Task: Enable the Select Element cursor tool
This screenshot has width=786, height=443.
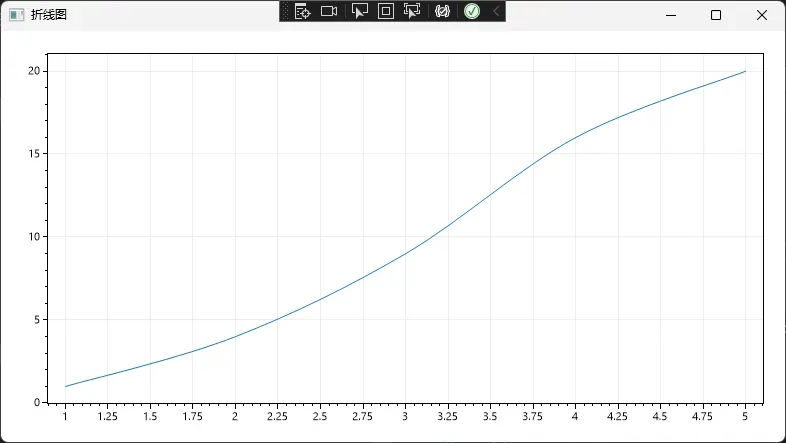Action: [360, 11]
